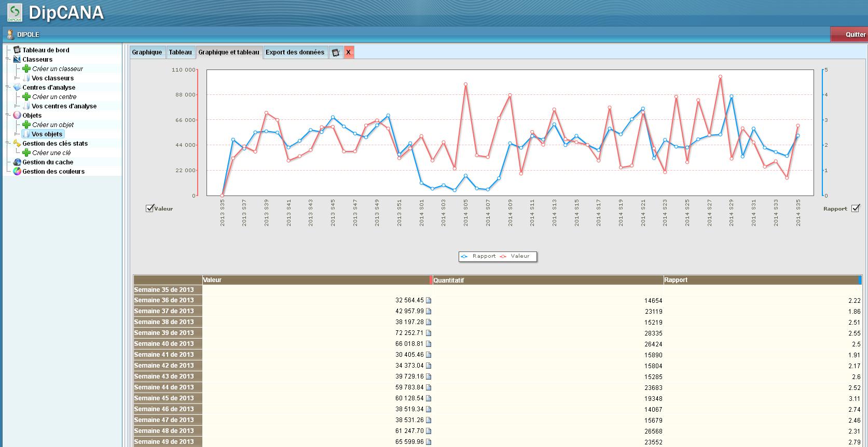
Task: Open detail document icon for 39 729.16 value
Action: [x=429, y=376]
